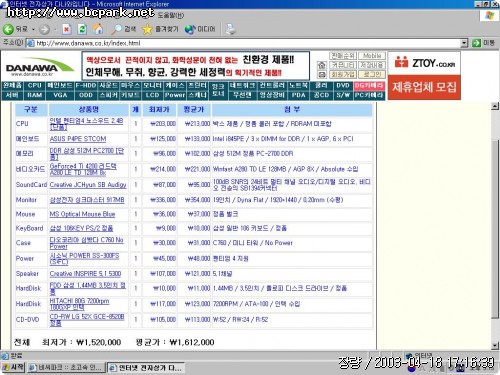Click the red 제휴업체 모집 banner
Image resolution: width=500 pixels, height=375 pixels.
[424, 87]
